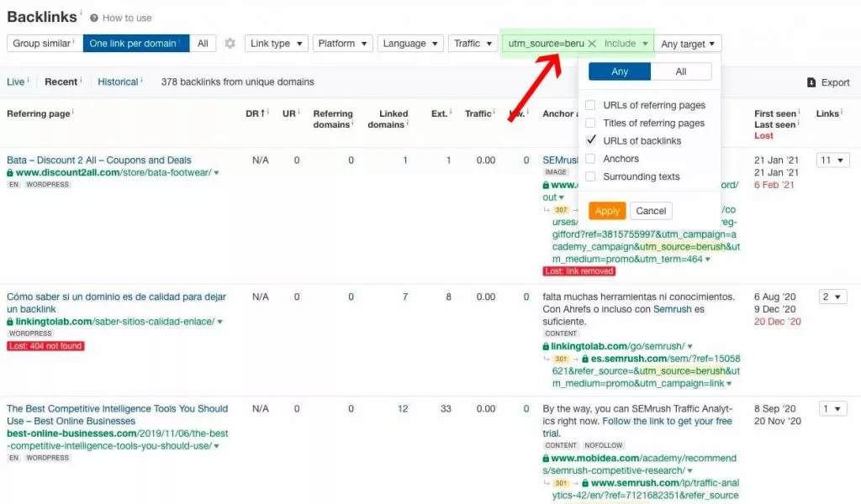Click lock icon beside linkingtolab.com/go/semrush URL
This screenshot has width=861, height=504.
click(x=546, y=347)
